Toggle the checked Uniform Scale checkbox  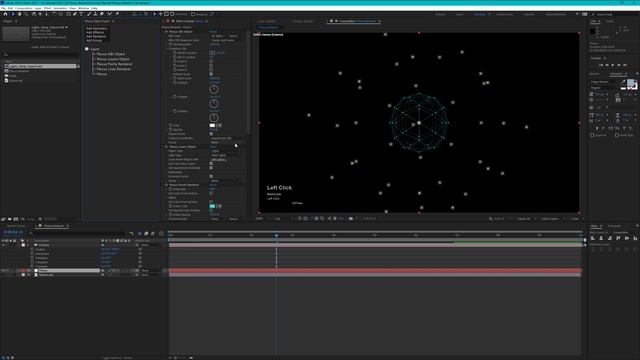211,74
